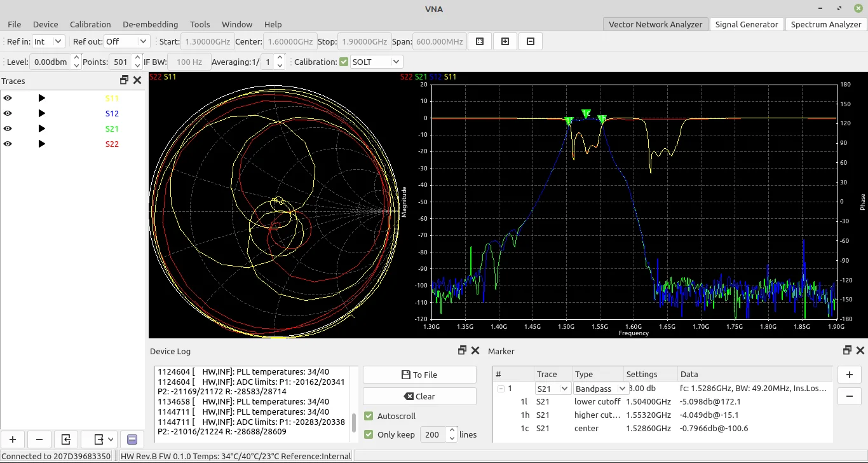Image resolution: width=868 pixels, height=463 pixels.
Task: Click the zoom out span button
Action: [531, 41]
